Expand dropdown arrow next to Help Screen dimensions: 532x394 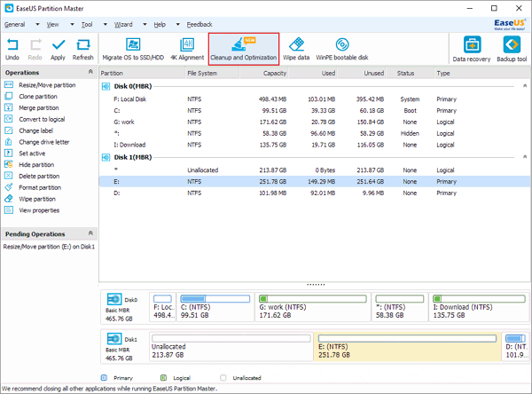click(178, 25)
